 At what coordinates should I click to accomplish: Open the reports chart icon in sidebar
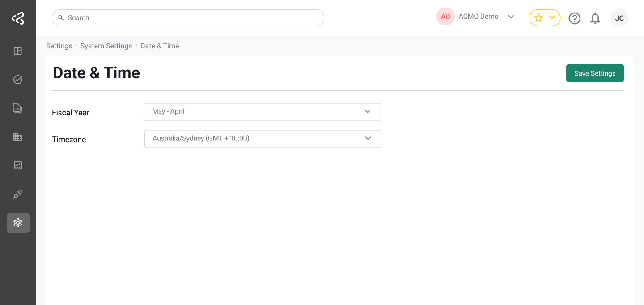(18, 165)
